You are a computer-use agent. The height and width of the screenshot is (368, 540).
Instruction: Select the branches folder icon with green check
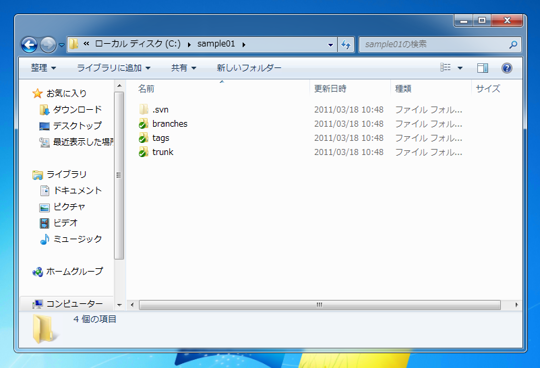[143, 124]
